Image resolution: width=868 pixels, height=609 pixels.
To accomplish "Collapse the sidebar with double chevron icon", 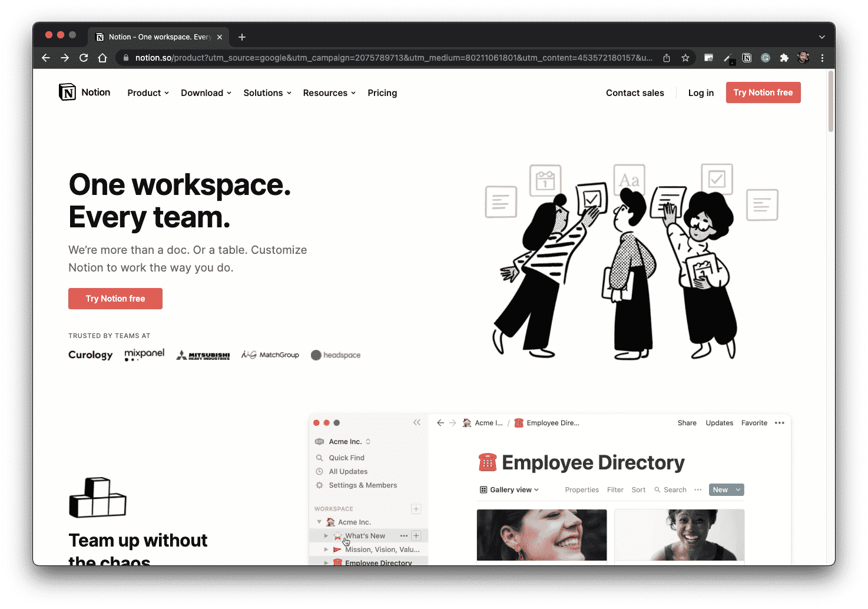I will click(417, 422).
